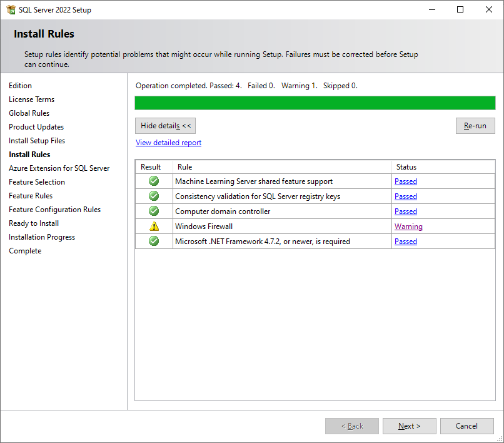Click the green check for Computer domain controller
Screen dimensions: 504x443
click(153, 211)
